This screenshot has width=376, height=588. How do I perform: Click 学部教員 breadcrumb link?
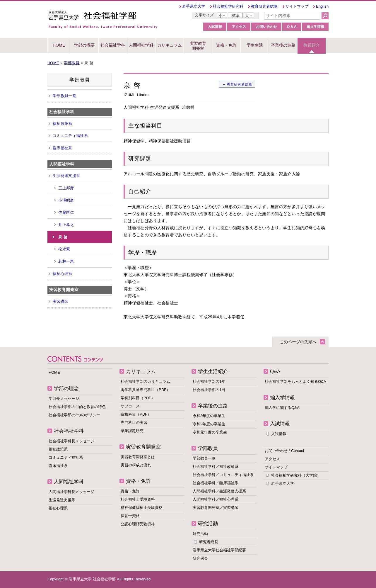tap(71, 63)
